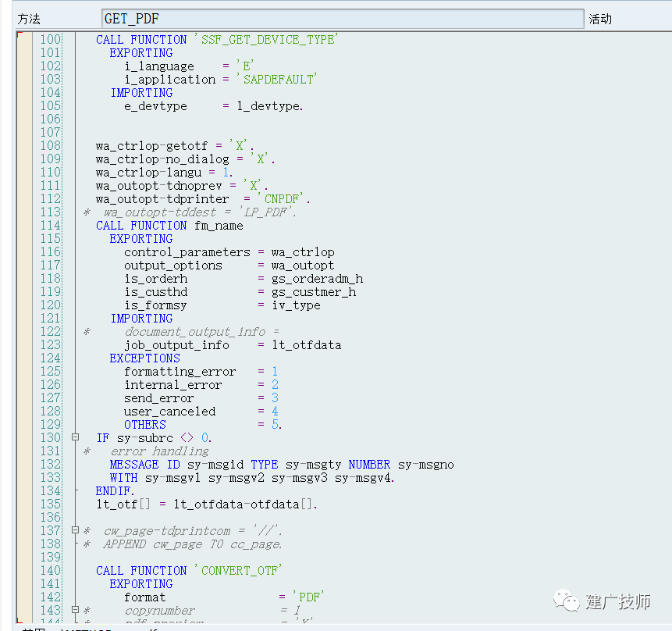
Task: Click the 'CONVERT_OTF' function name string
Action: [x=238, y=571]
